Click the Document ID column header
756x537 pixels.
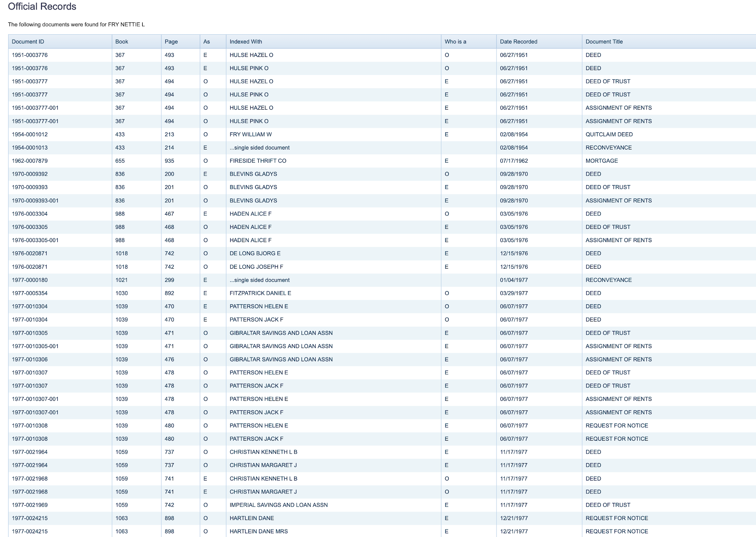coord(28,42)
